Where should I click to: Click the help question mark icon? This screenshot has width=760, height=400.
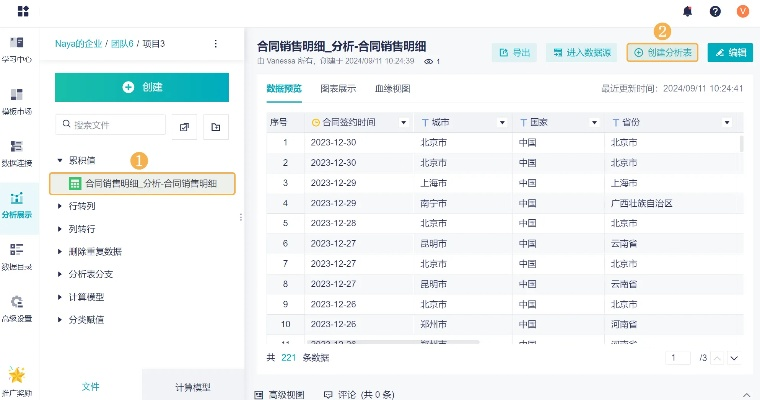click(x=715, y=11)
